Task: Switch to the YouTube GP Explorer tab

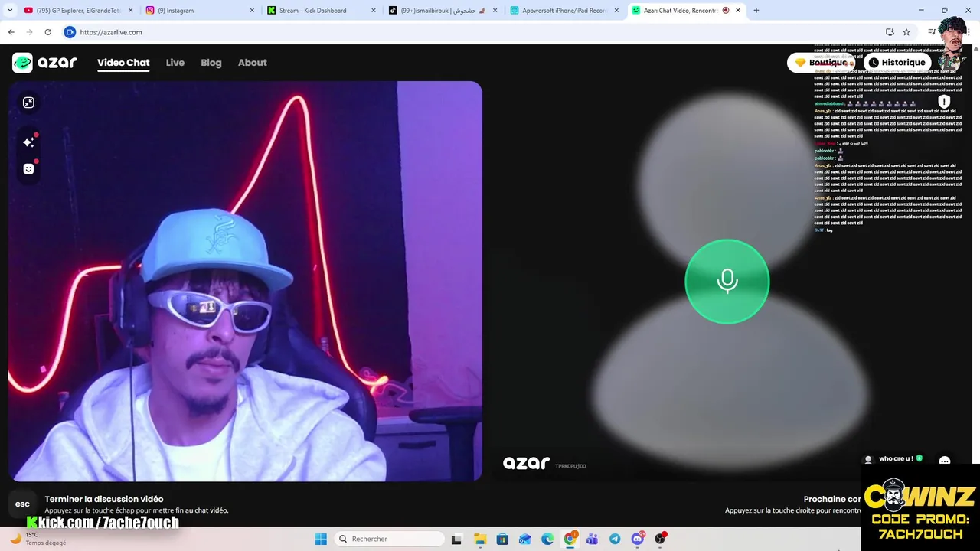Action: click(77, 11)
